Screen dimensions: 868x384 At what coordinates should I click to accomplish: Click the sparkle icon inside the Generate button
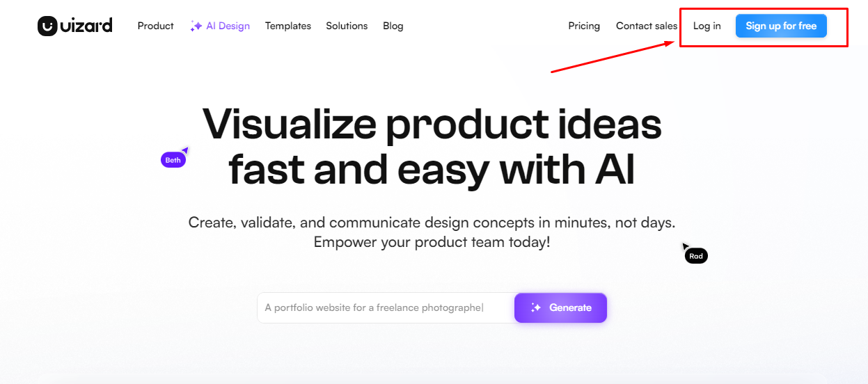pyautogui.click(x=536, y=307)
